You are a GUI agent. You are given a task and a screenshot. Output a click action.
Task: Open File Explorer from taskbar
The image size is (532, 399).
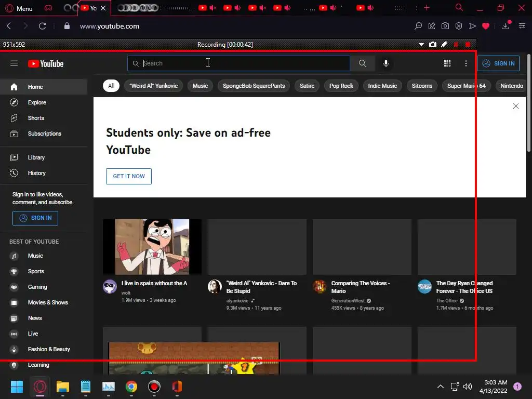coord(63,387)
